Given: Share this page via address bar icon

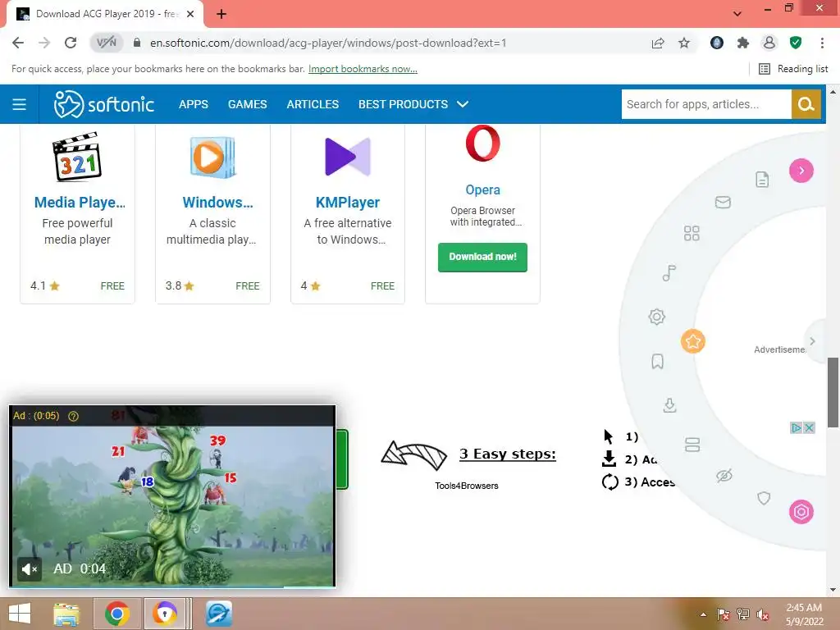Looking at the screenshot, I should point(658,43).
